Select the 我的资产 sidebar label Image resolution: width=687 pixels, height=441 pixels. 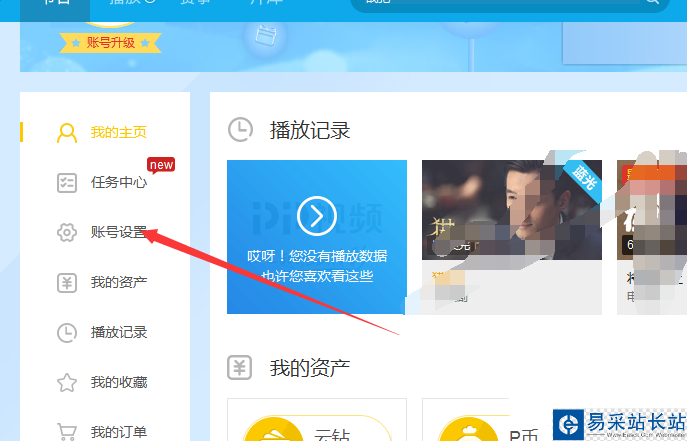(x=119, y=282)
